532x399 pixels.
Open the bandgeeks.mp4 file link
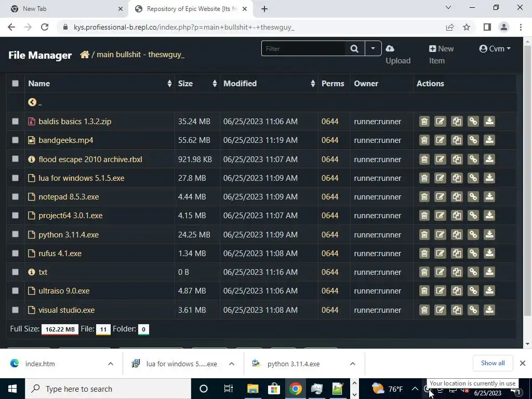(x=66, y=140)
